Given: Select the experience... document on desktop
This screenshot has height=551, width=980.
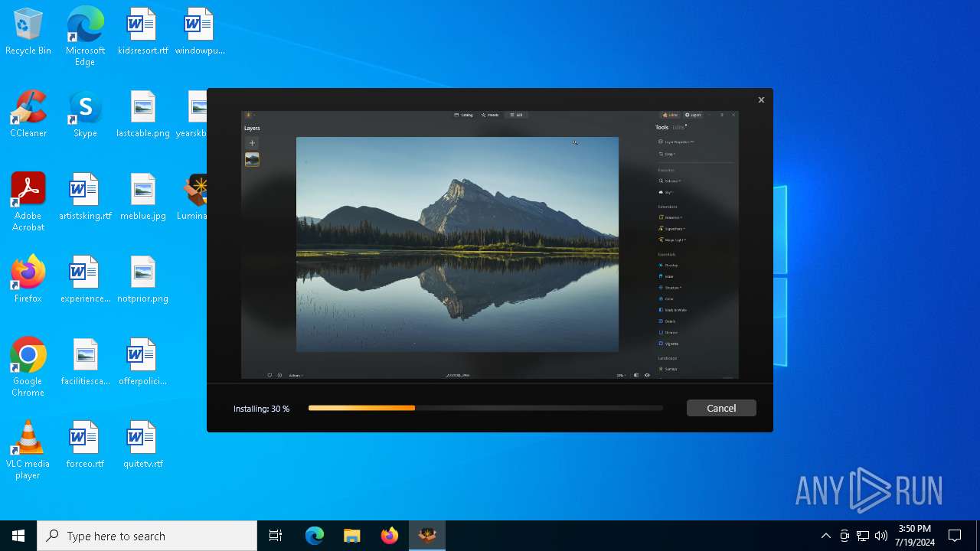Looking at the screenshot, I should tap(85, 279).
